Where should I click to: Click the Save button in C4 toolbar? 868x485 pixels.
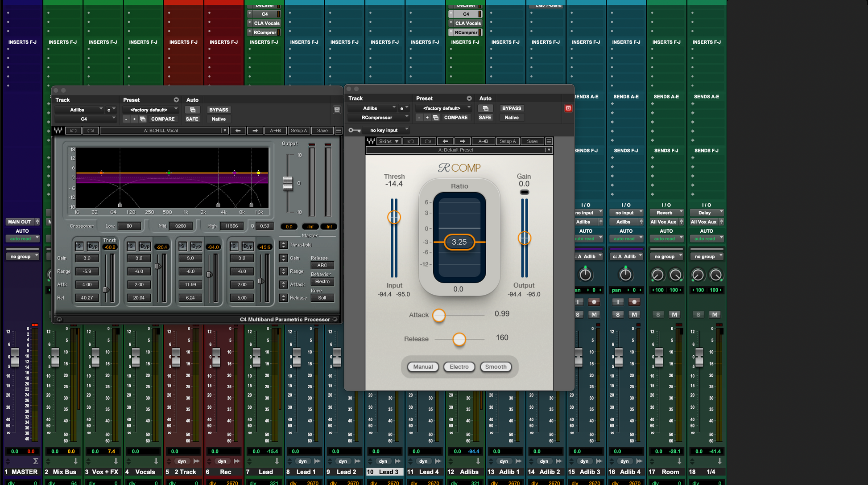[322, 131]
